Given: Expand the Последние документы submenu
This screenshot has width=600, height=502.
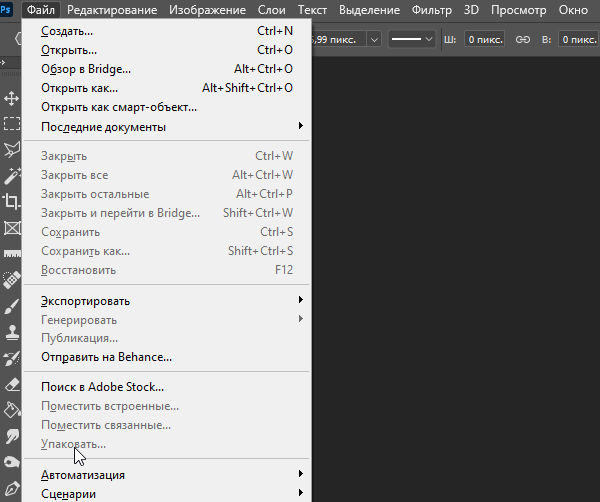Looking at the screenshot, I should (x=167, y=127).
